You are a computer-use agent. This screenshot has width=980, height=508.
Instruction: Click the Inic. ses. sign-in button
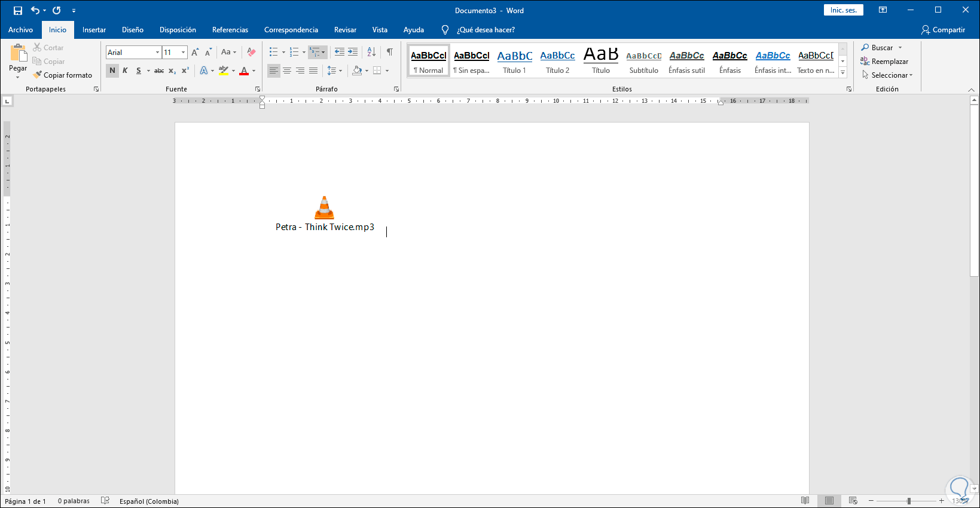point(843,10)
